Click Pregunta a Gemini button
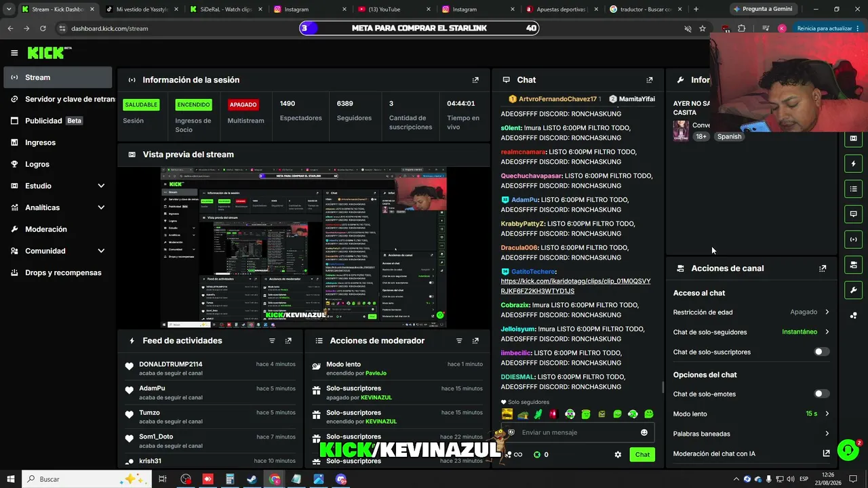This screenshot has width=868, height=488. coord(762,9)
